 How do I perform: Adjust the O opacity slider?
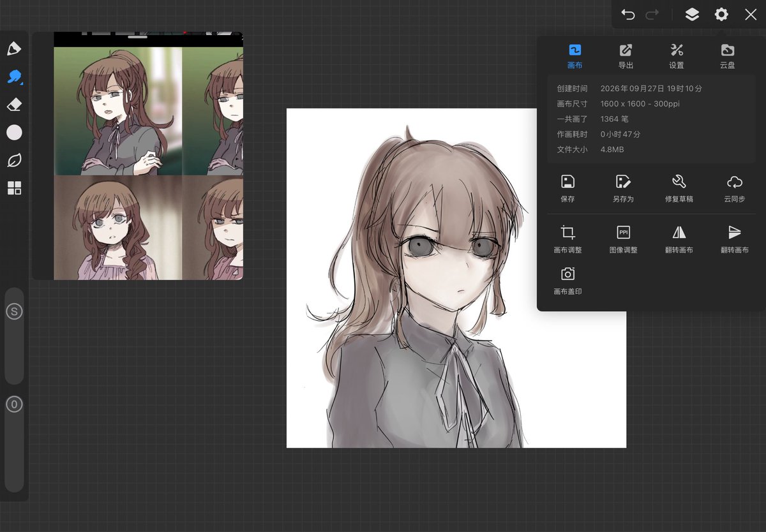[14, 444]
